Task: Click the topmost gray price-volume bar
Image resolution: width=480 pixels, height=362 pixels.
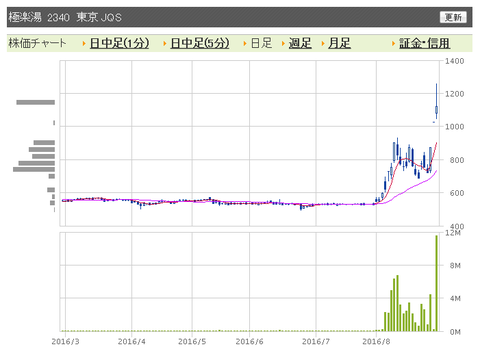Action: (36, 102)
